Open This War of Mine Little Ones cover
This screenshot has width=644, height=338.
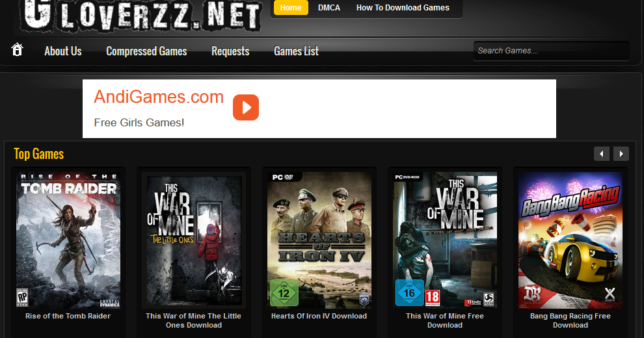coord(194,240)
